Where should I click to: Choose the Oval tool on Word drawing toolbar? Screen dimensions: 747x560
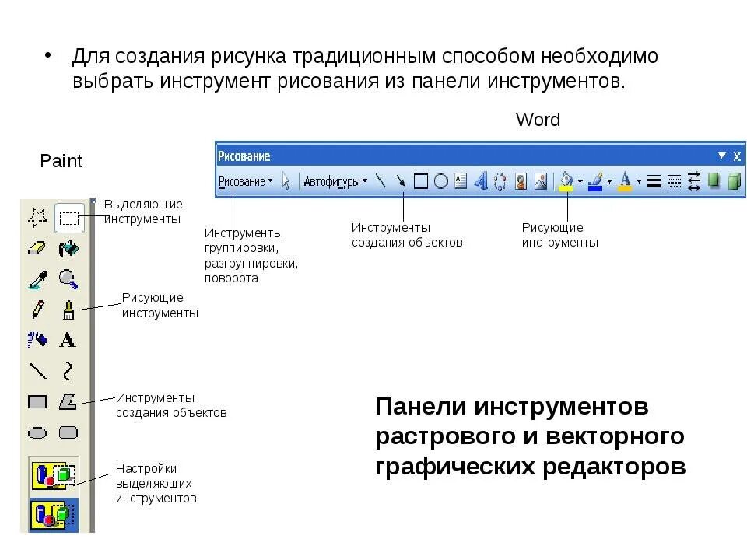click(x=440, y=181)
